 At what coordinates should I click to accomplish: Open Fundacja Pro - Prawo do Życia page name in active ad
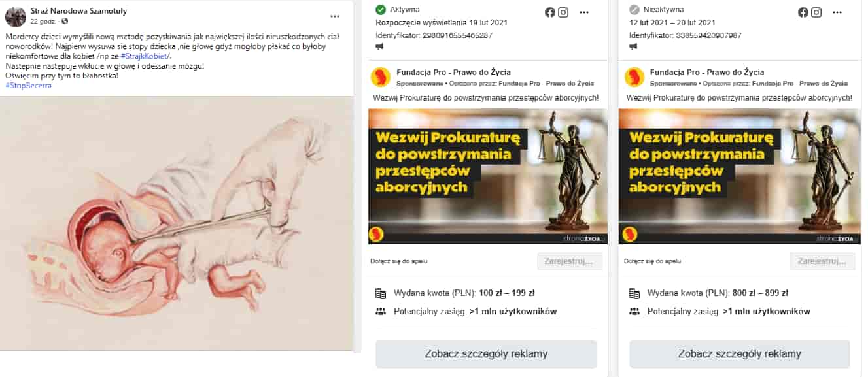(x=454, y=73)
